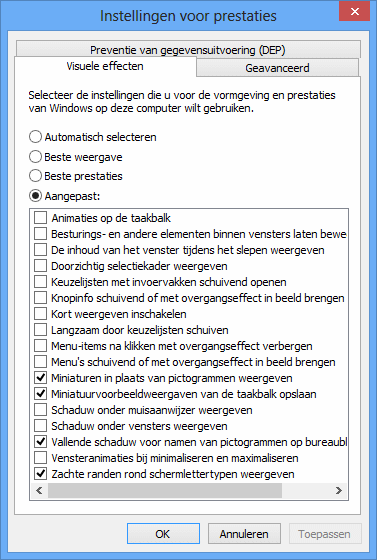The height and width of the screenshot is (560, 377).
Task: Select Beste prestaties radio button
Action: pos(35,176)
